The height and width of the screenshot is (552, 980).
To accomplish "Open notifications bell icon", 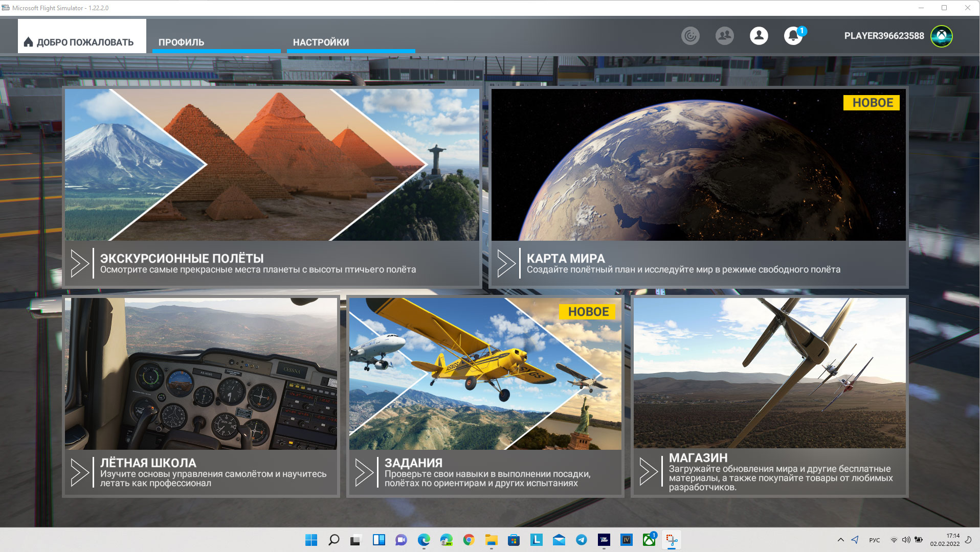I will (793, 36).
